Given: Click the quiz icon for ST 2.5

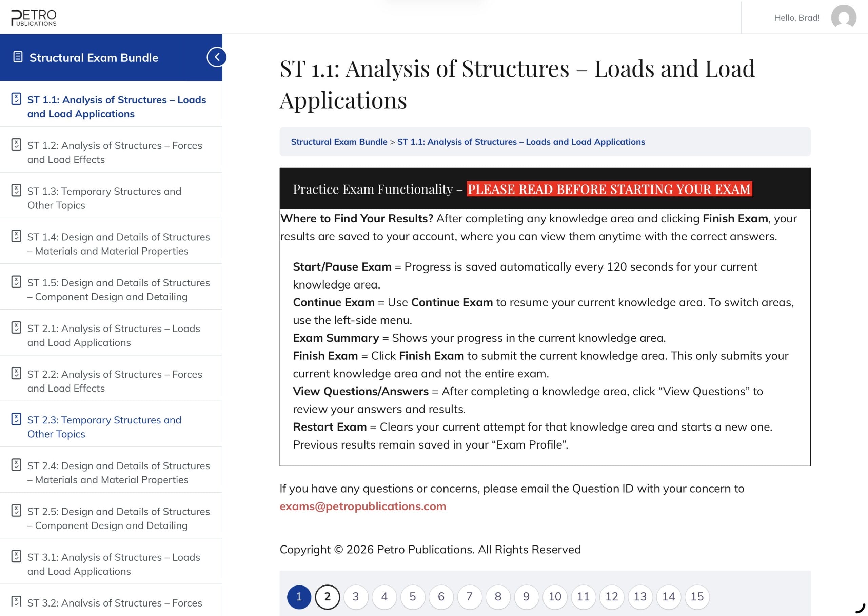Looking at the screenshot, I should (x=16, y=511).
